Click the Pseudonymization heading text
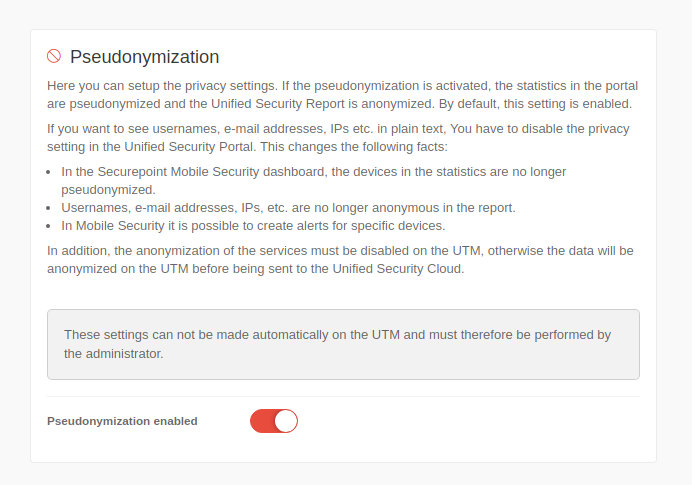This screenshot has height=485, width=692. (144, 57)
